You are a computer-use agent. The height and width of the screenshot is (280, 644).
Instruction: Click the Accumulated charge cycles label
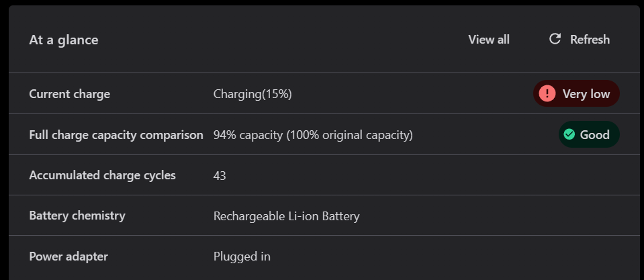coord(102,175)
